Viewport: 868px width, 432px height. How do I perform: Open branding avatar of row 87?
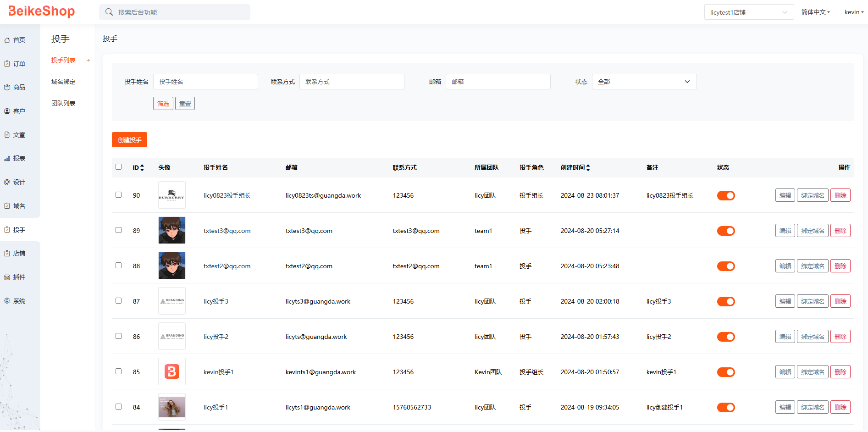[172, 301]
